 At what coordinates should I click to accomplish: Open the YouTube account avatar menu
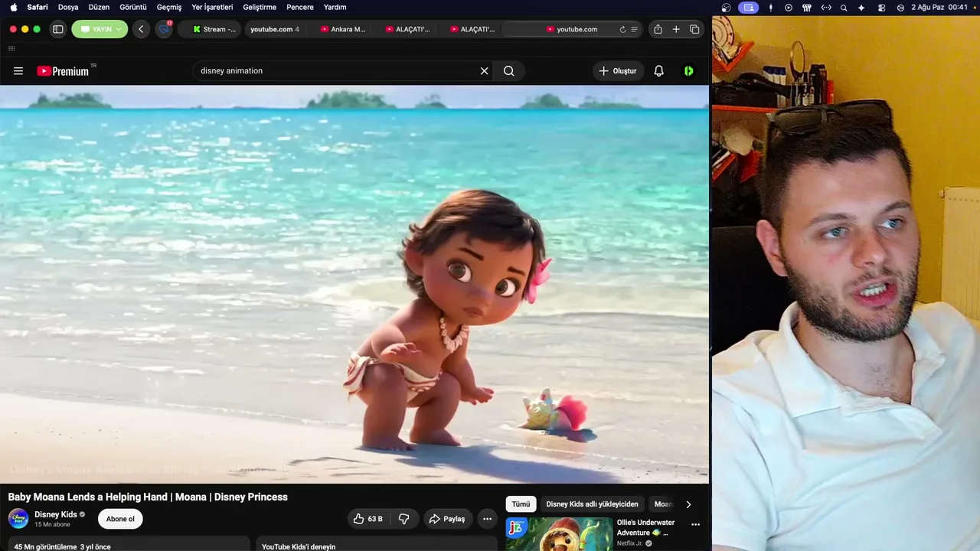click(689, 71)
